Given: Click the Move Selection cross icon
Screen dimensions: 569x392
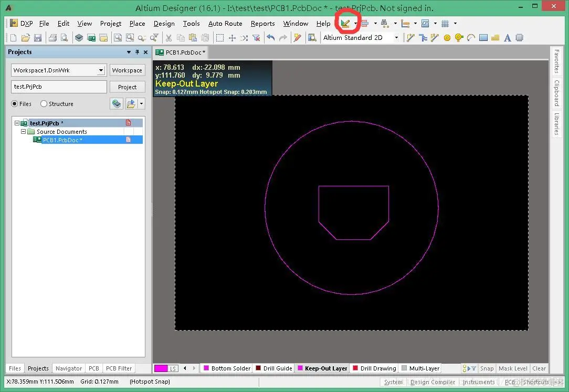Looking at the screenshot, I should [232, 38].
